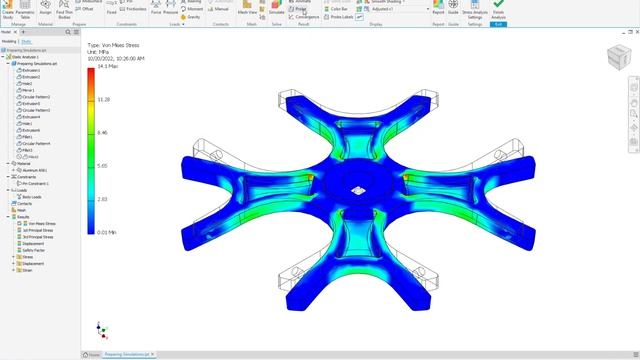Collapse the Material node in browser
The width and height of the screenshot is (640, 360).
8,164
